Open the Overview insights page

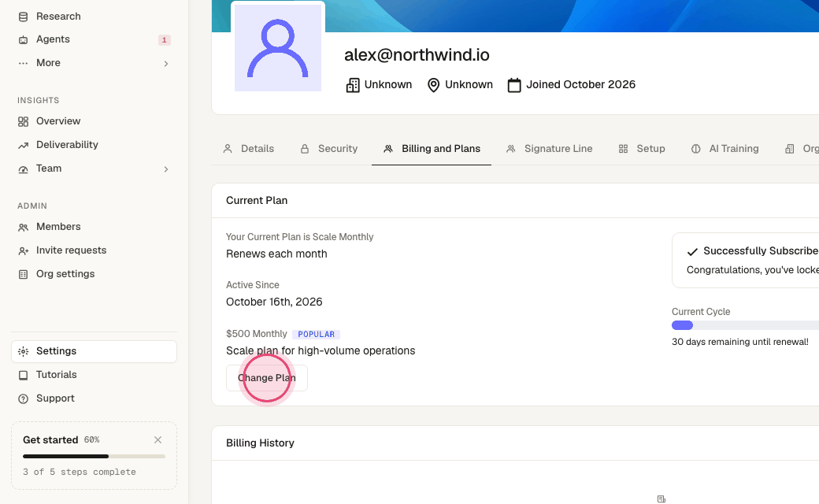[94, 121]
